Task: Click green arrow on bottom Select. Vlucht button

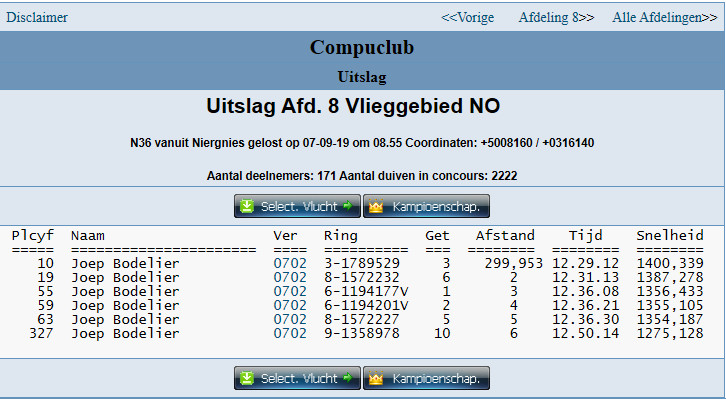Action: click(348, 378)
